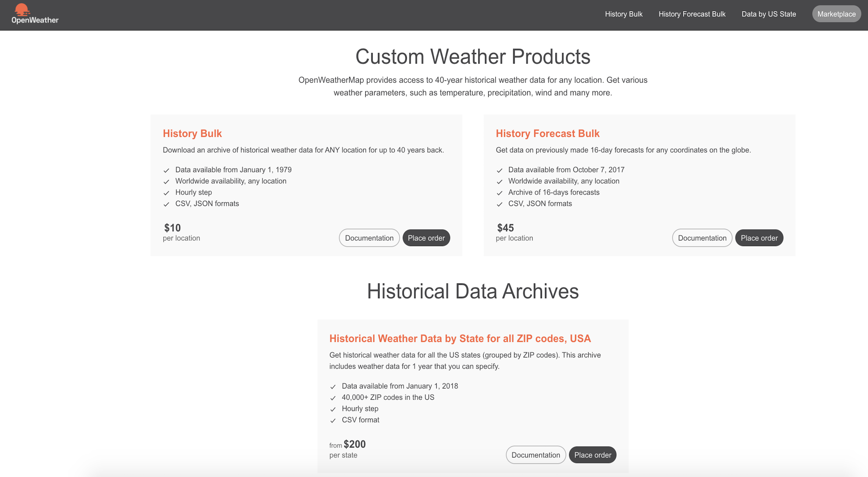Click Documentation for History Forecast Bulk
868x477 pixels.
tap(702, 238)
